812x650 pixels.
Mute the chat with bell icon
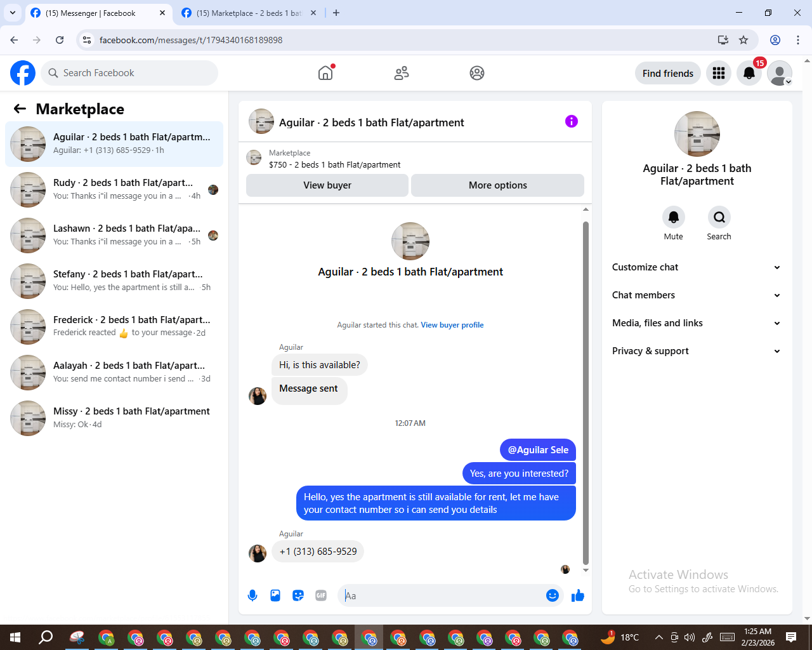pos(674,217)
